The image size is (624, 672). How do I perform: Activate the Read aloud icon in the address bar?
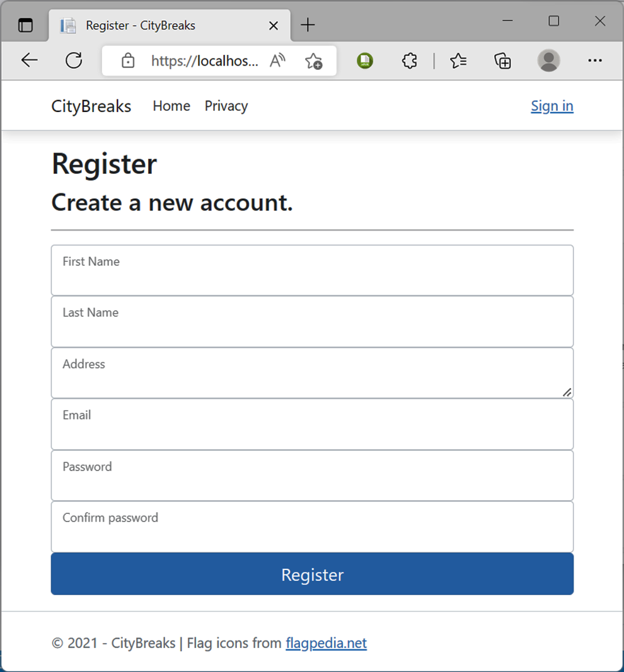point(277,60)
